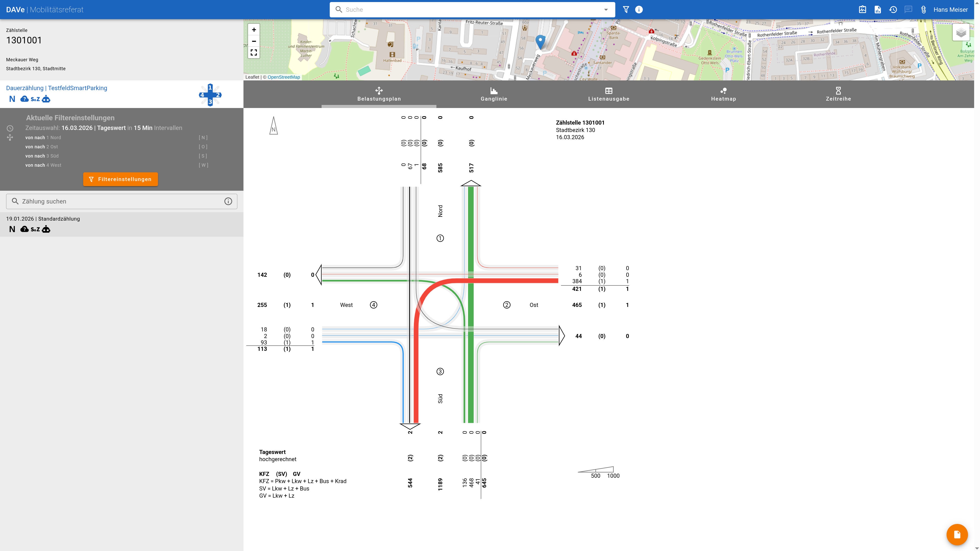Switch to the Ganglinie tab

point(493,94)
